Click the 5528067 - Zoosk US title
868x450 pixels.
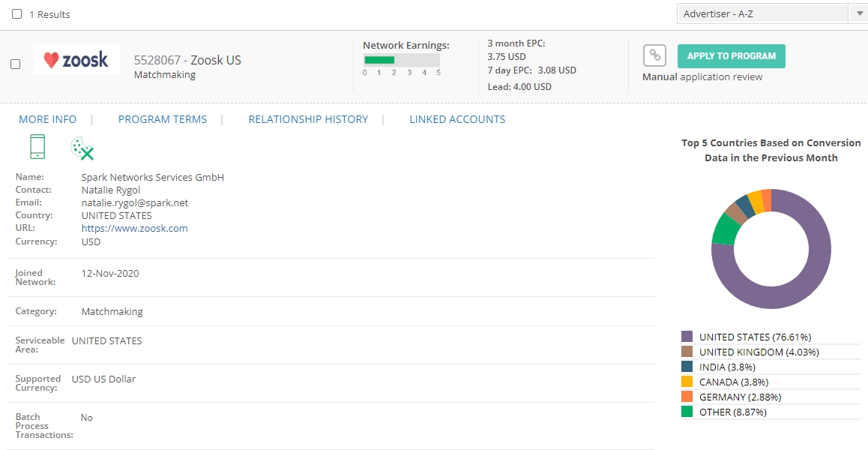187,60
